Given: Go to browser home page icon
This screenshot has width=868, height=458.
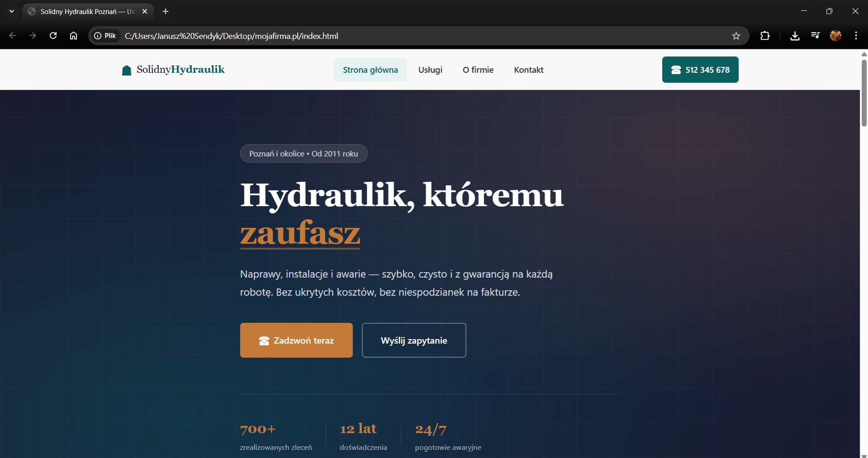Looking at the screenshot, I should point(73,36).
